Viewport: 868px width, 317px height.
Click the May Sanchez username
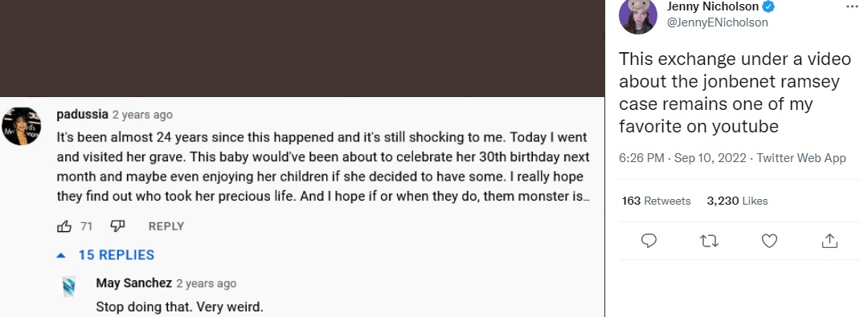click(x=134, y=283)
